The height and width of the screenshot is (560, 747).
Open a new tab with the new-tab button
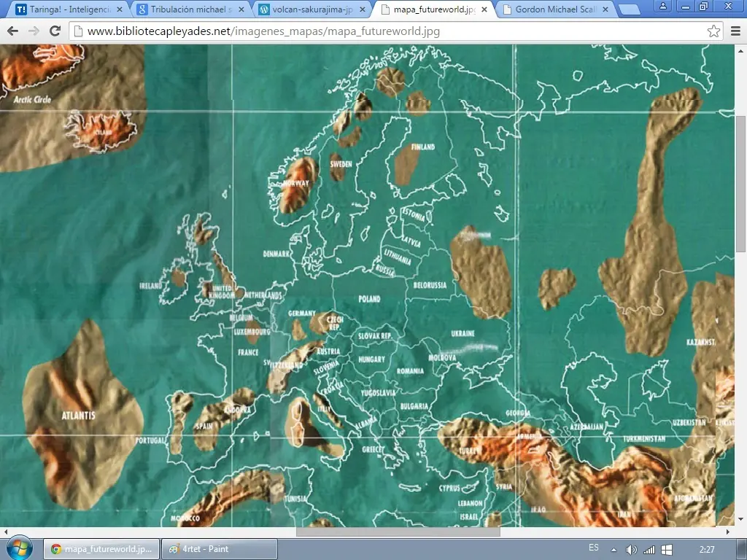point(628,9)
